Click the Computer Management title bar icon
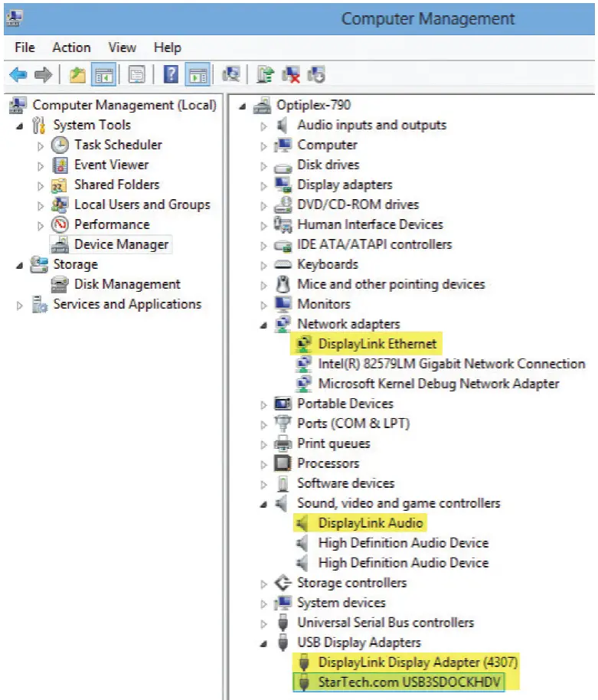598x700 pixels. 15,18
